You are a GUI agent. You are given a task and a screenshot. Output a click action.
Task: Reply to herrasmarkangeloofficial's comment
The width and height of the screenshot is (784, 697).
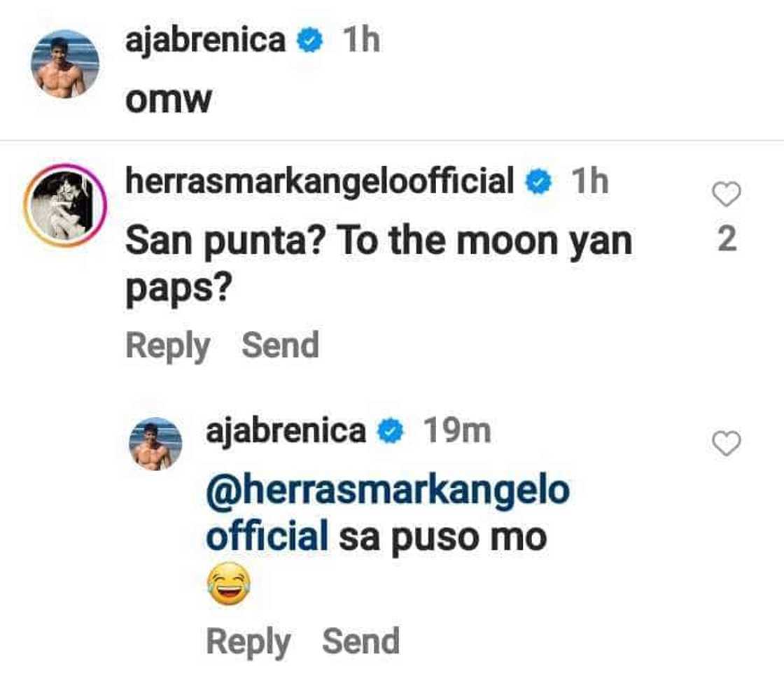(x=167, y=346)
